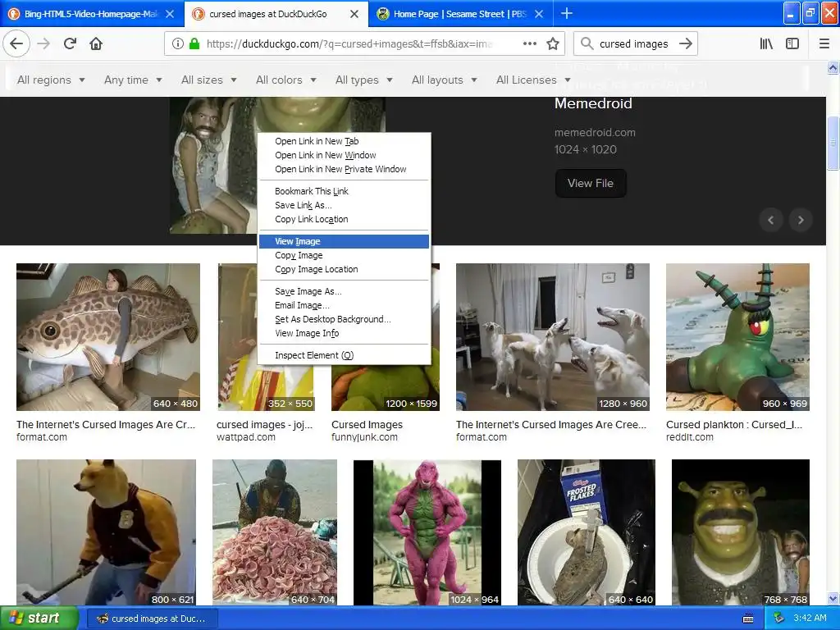Viewport: 840px width, 630px height.
Task: Click the DuckDuckGo address bar URL
Action: pos(349,43)
